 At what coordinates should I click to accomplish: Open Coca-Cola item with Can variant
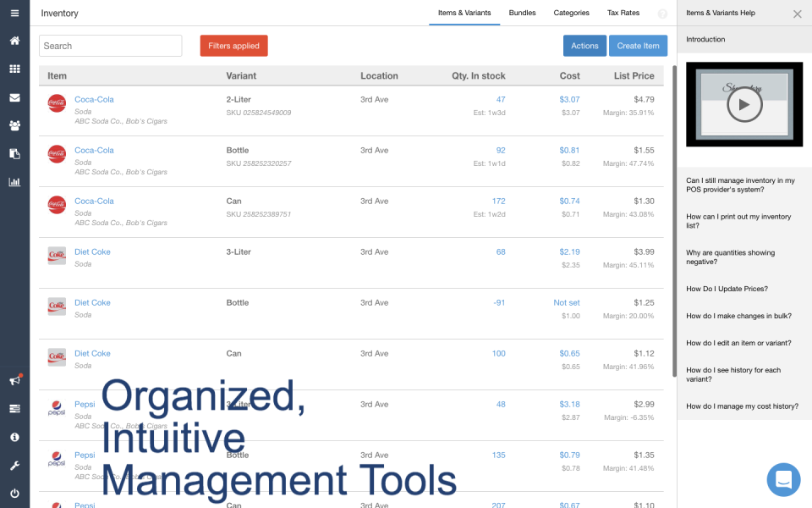tap(94, 202)
